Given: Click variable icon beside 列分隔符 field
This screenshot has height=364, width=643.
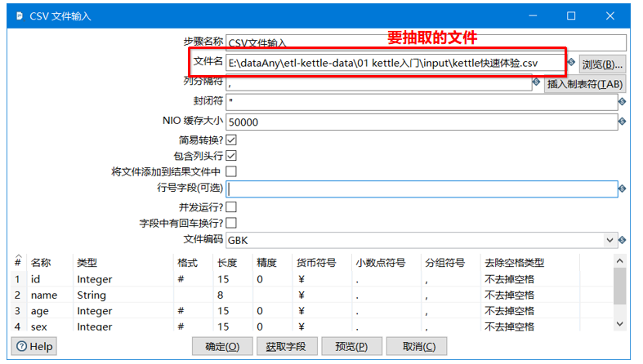Looking at the screenshot, I should coord(537,82).
